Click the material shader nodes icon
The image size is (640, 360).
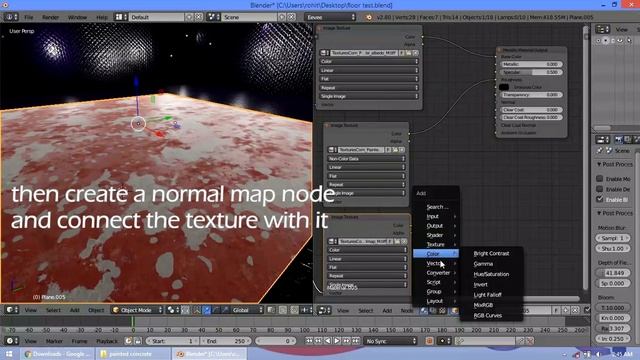click(x=424, y=311)
